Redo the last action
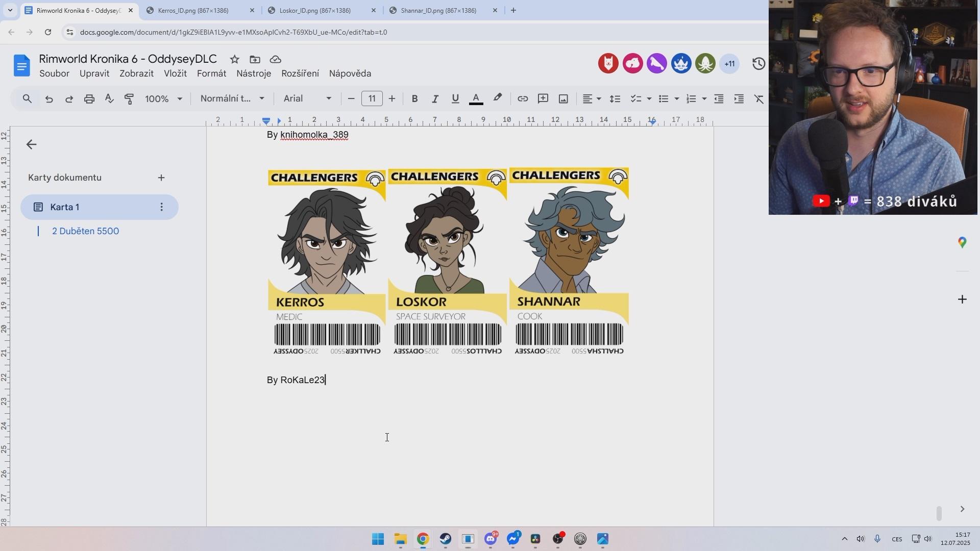The image size is (980, 551). 69,99
